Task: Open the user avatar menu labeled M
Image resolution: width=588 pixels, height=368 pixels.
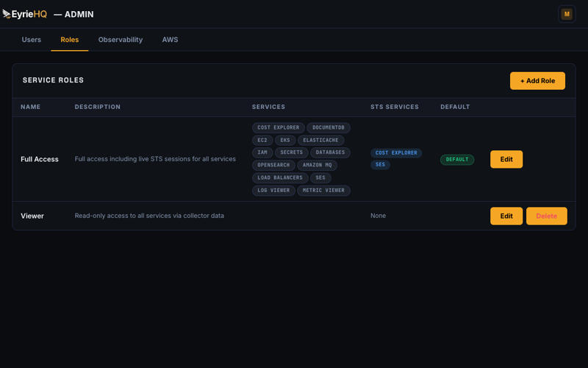Action: pos(567,14)
